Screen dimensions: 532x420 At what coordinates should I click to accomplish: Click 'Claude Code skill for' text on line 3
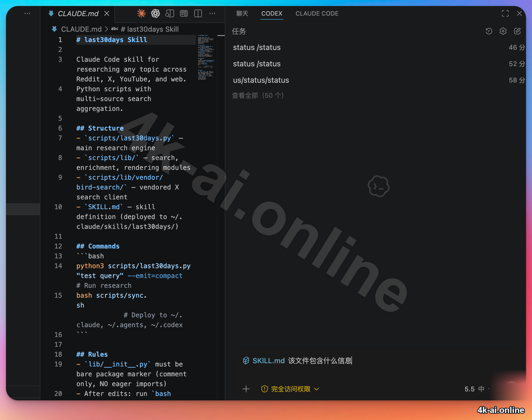(x=118, y=60)
